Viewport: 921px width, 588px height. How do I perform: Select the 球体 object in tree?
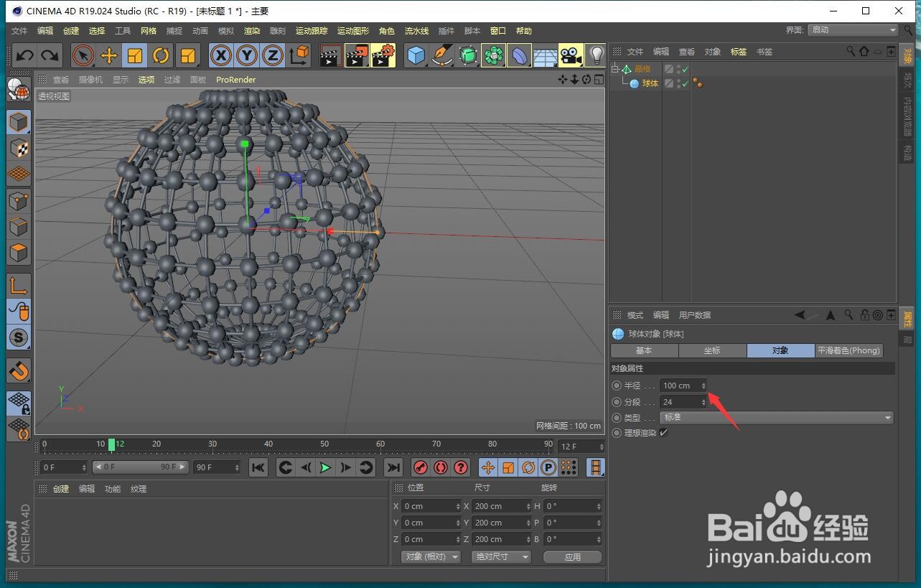tap(650, 83)
